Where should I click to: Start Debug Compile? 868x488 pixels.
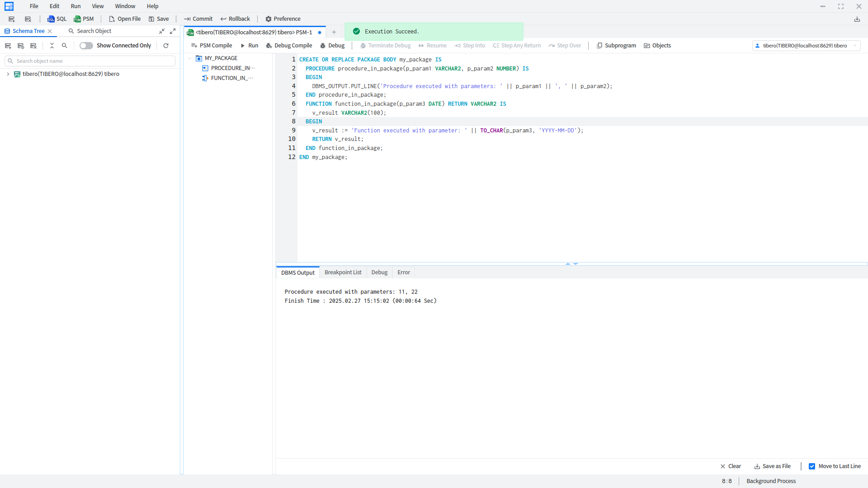[289, 46]
